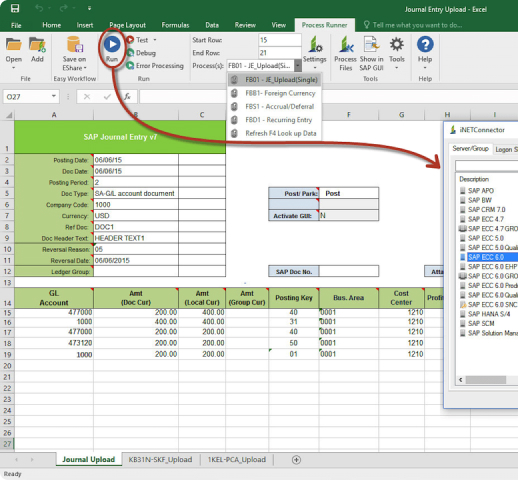Click the Post/Park value Post cell
The width and height of the screenshot is (518, 480).
349,193
